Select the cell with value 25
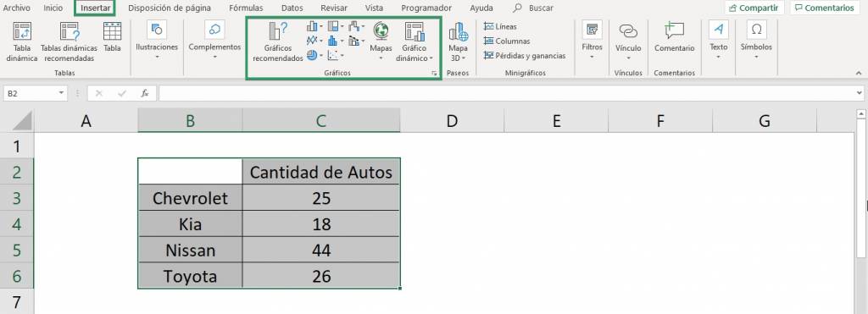 [321, 198]
